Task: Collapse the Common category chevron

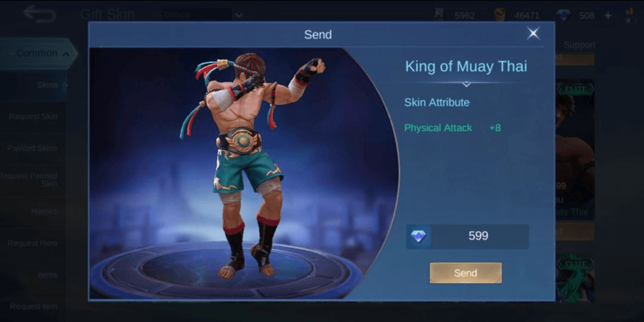Action: tap(65, 54)
